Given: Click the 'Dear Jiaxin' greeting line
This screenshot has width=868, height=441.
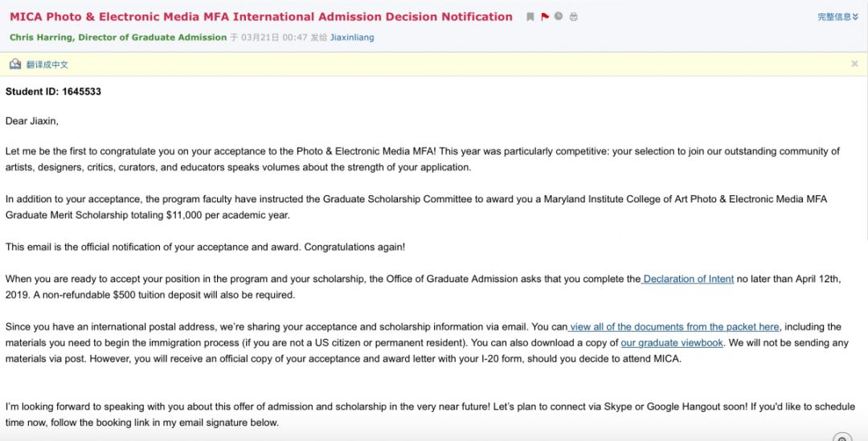Looking at the screenshot, I should click(32, 121).
